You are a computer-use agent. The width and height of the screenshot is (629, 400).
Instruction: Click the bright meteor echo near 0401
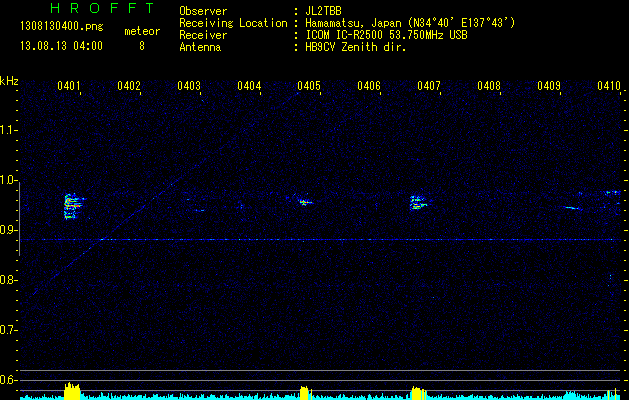coord(71,206)
